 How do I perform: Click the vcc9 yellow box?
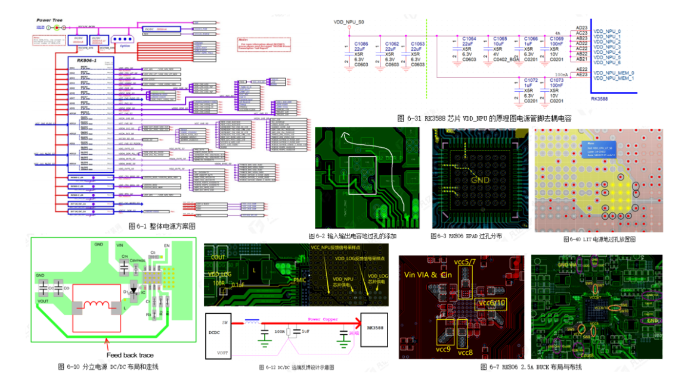pos(445,331)
